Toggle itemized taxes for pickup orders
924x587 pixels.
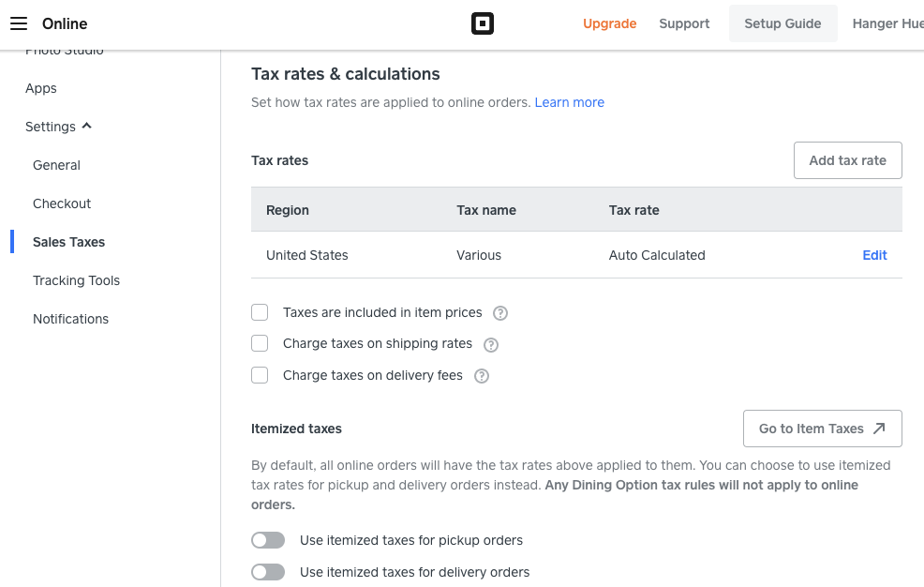click(268, 540)
